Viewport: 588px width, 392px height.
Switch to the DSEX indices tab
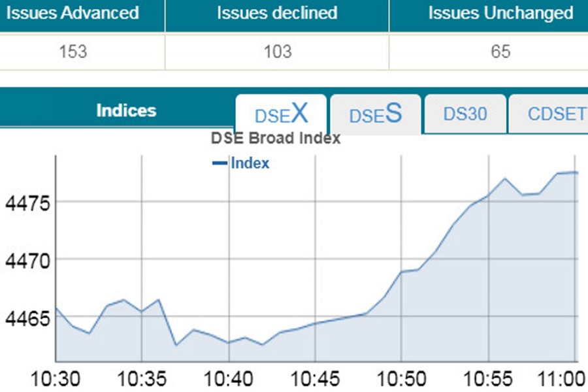pyautogui.click(x=281, y=114)
